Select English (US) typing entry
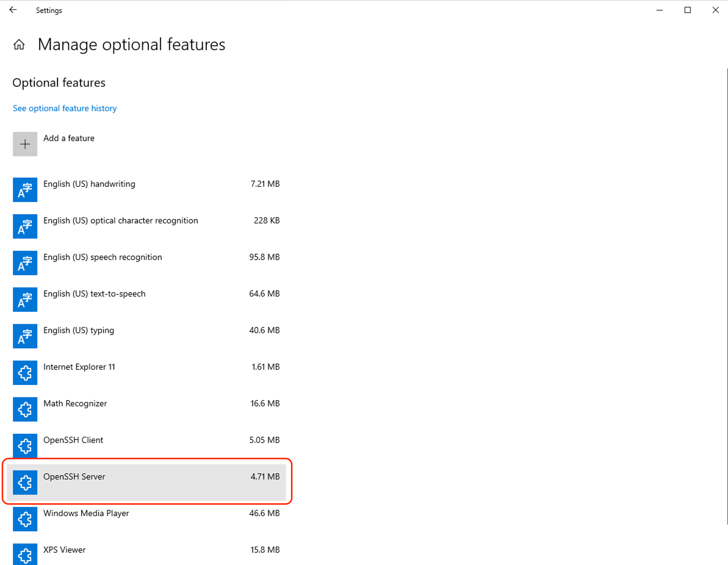This screenshot has width=728, height=565. [x=146, y=336]
